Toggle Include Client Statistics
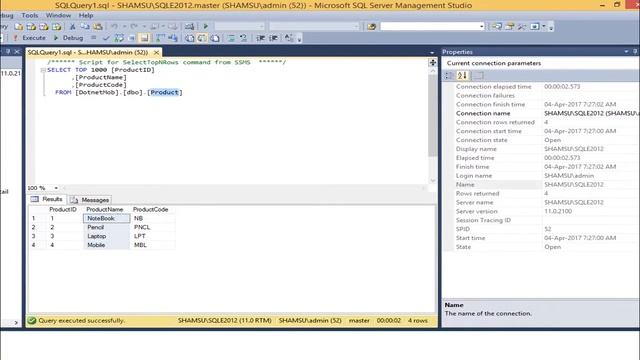 click(173, 38)
